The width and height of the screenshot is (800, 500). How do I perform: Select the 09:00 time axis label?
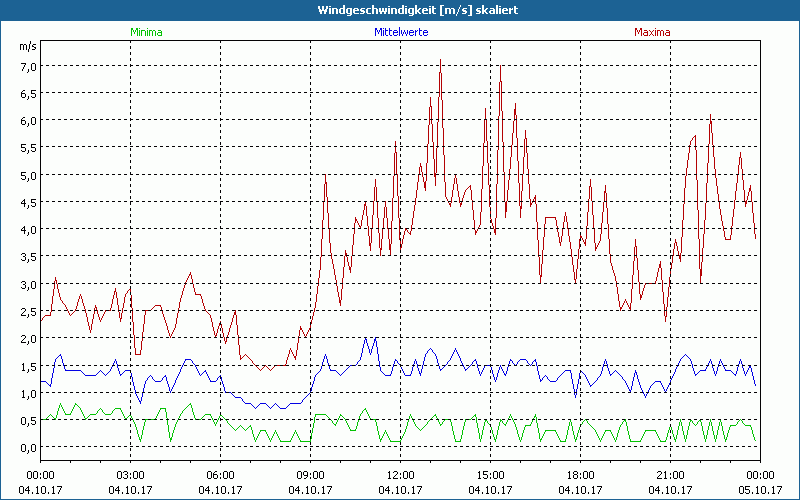(x=311, y=475)
